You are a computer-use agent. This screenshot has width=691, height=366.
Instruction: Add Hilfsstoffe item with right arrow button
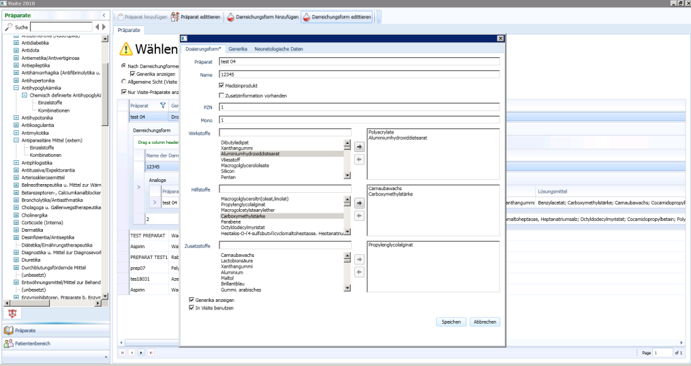click(359, 203)
